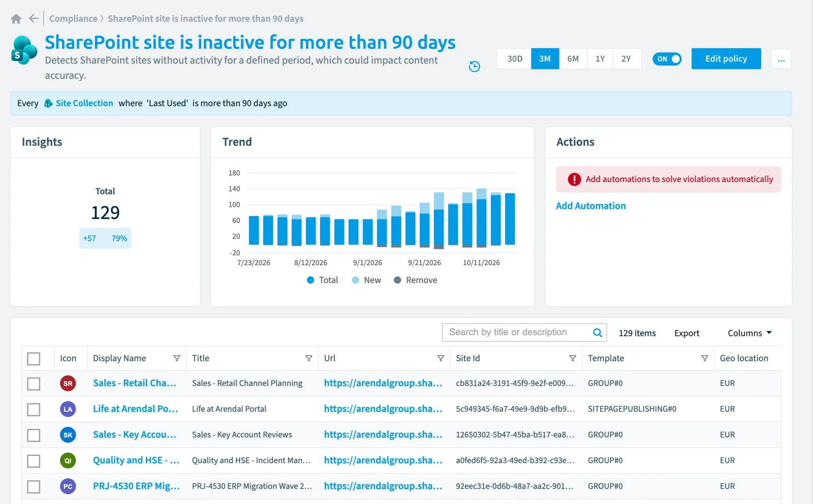Select the Sales - Retail Channel row checkbox
The image size is (813, 504).
pyautogui.click(x=34, y=384)
